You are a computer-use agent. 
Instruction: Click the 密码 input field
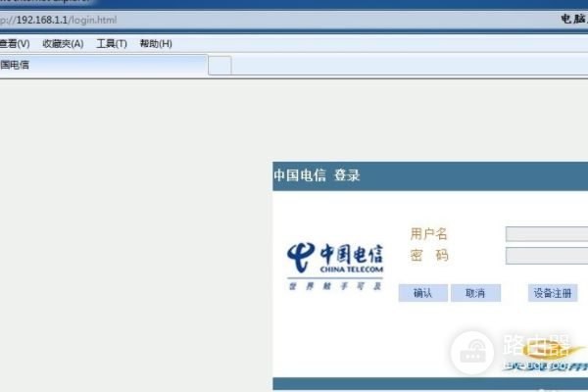547,256
